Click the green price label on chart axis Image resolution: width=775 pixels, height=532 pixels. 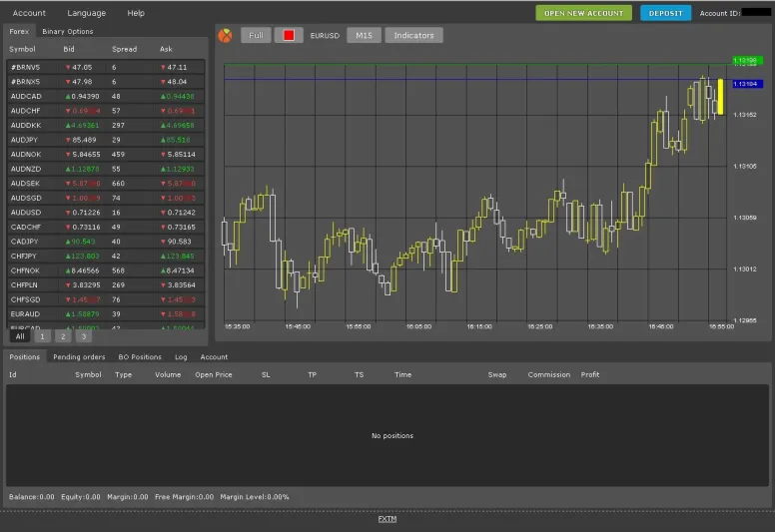[x=746, y=61]
